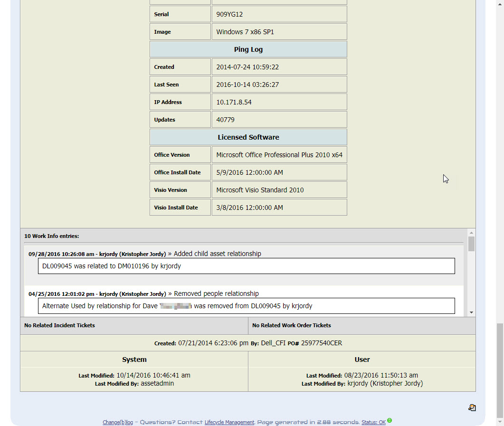Select the assetadmin modifier name
The image size is (504, 426).
point(157,383)
